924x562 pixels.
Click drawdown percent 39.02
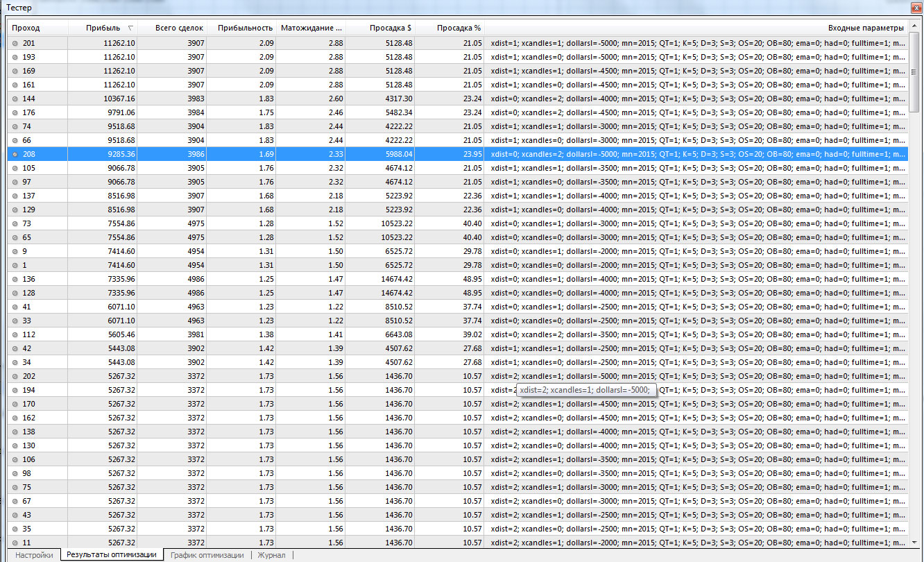pos(472,334)
